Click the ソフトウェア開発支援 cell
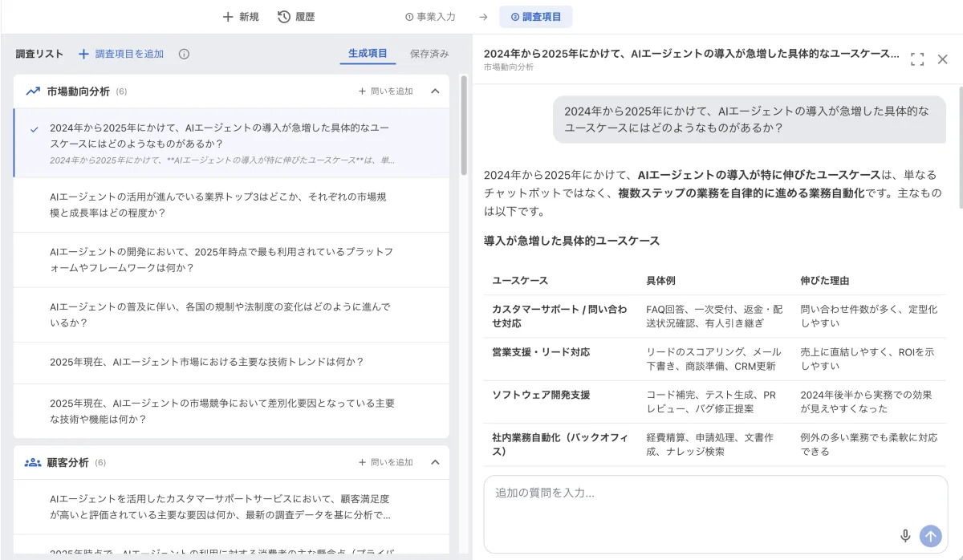This screenshot has width=963, height=560. pos(561,401)
